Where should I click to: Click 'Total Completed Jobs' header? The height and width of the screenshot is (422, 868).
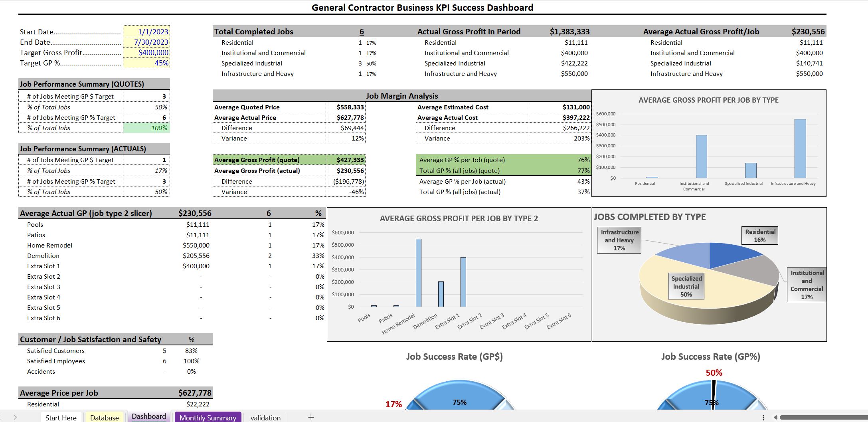point(253,32)
